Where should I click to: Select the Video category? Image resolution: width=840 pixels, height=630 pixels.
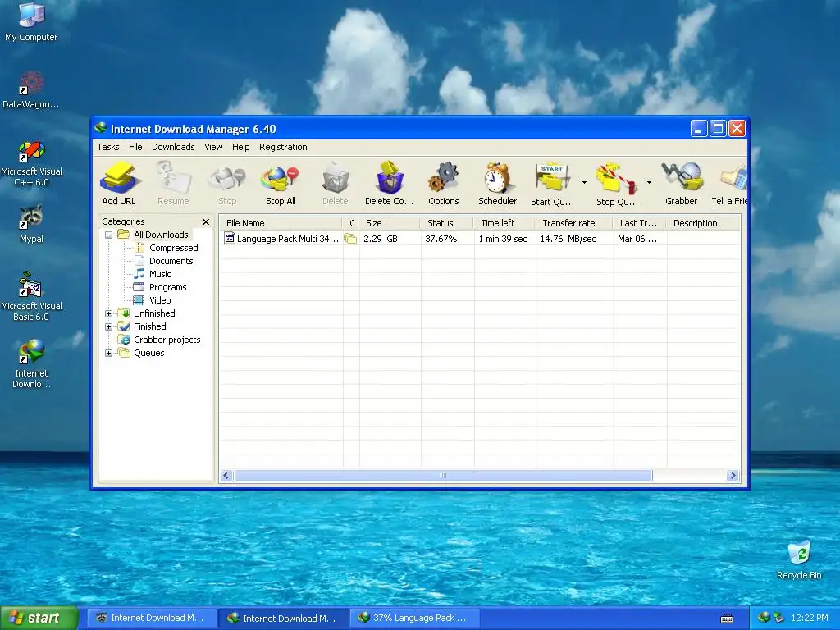160,300
